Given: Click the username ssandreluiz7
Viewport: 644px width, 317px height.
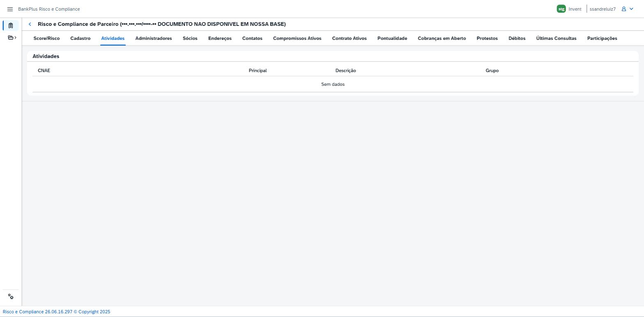Looking at the screenshot, I should click(x=603, y=9).
